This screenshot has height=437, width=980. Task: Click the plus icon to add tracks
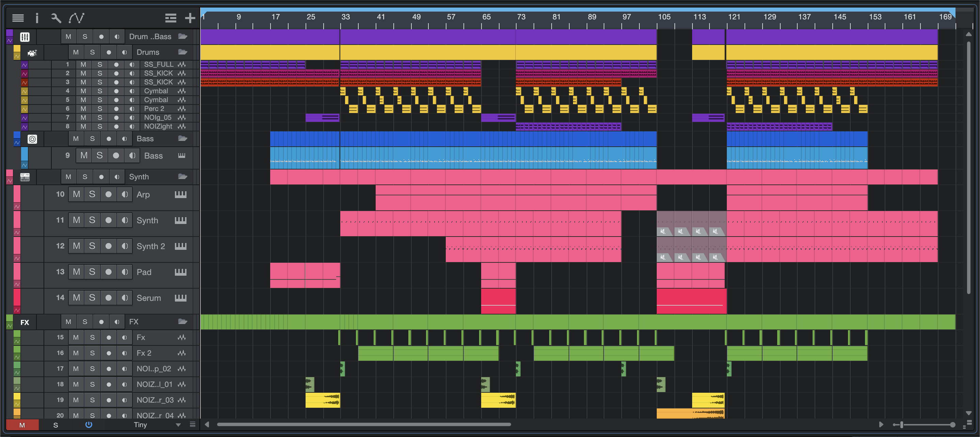tap(190, 17)
